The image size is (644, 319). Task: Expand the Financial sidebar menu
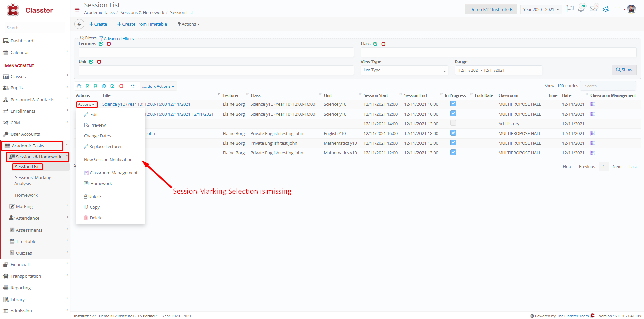[x=35, y=264]
